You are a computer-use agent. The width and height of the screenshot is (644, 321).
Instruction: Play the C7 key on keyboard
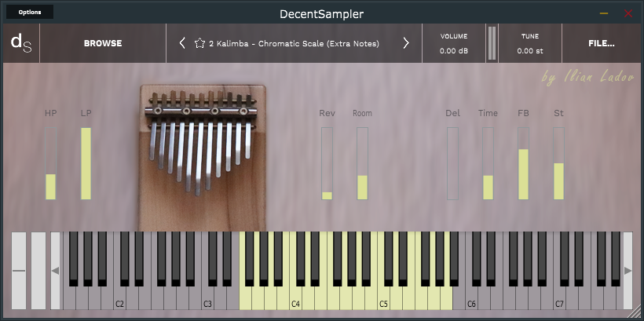pyautogui.click(x=559, y=298)
